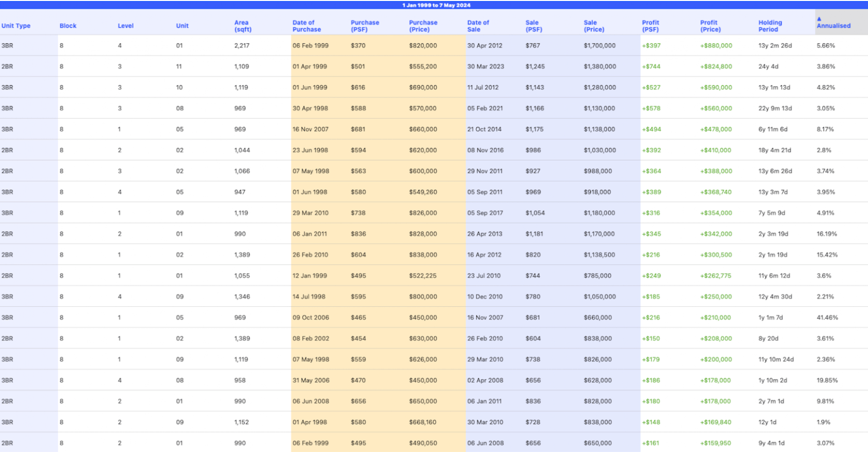Select holding period 22y 9m 13d

click(x=776, y=108)
